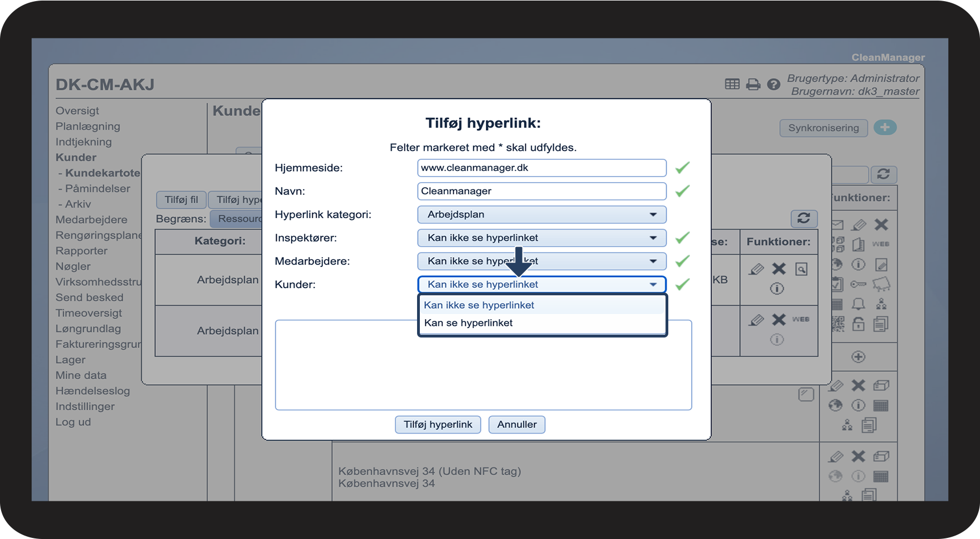
Task: Click pencil edit icon in KB file row
Action: (756, 269)
